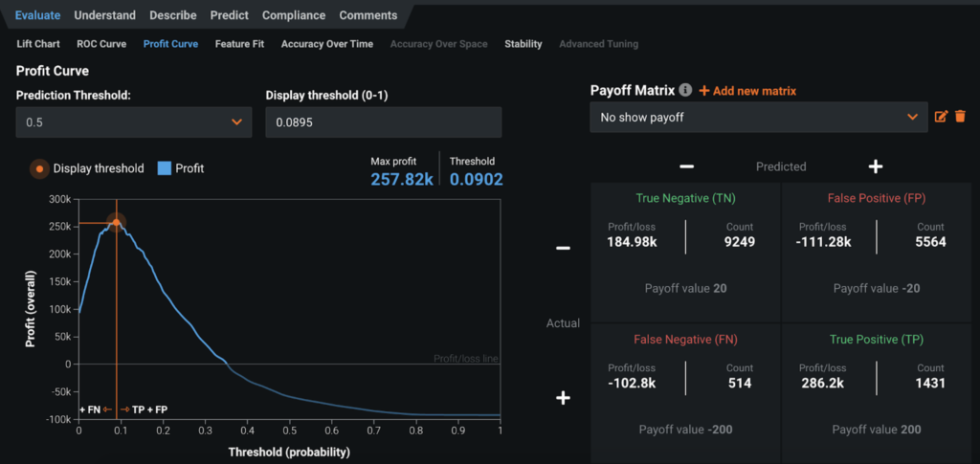This screenshot has width=980, height=464.
Task: Click the True Positive (TP) heading
Action: point(877,340)
